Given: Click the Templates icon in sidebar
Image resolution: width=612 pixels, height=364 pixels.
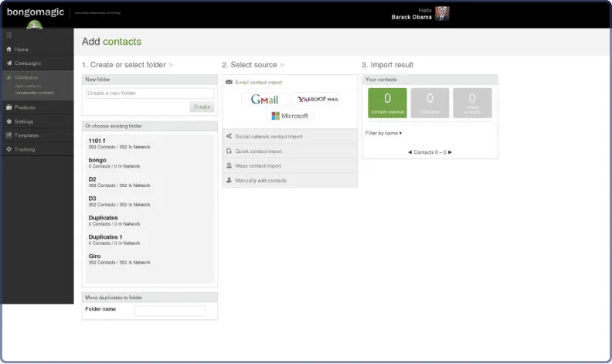Looking at the screenshot, I should pos(9,135).
